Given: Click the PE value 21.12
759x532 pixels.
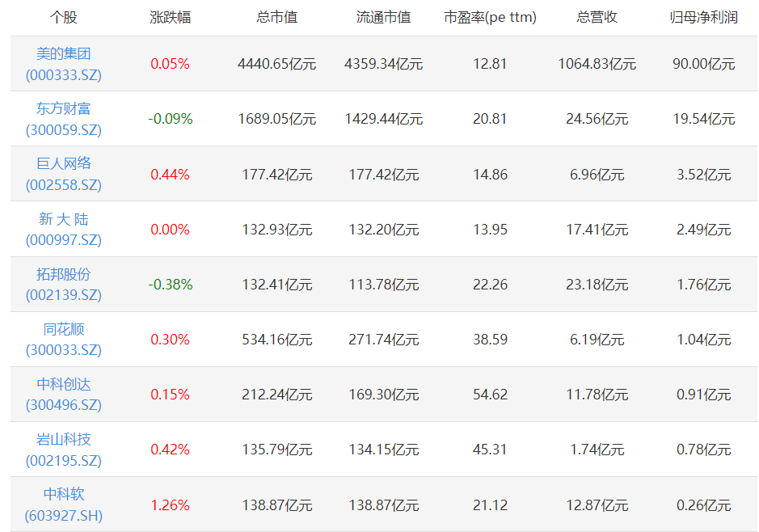Looking at the screenshot, I should (x=490, y=505).
